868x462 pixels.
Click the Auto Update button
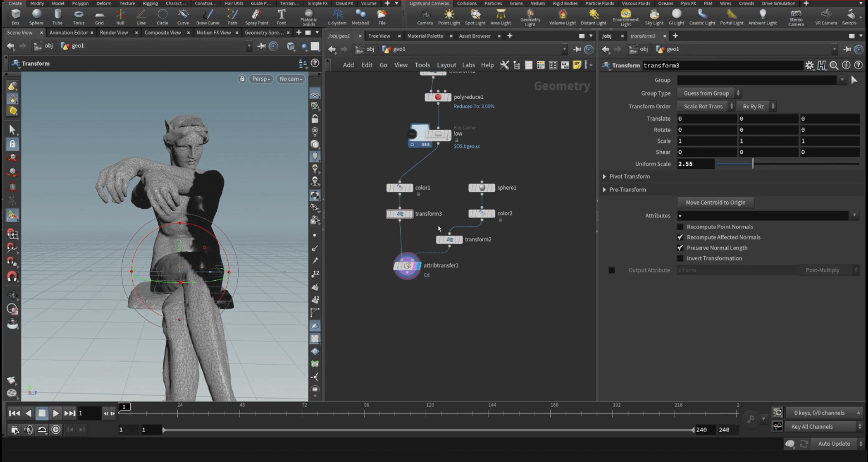834,444
